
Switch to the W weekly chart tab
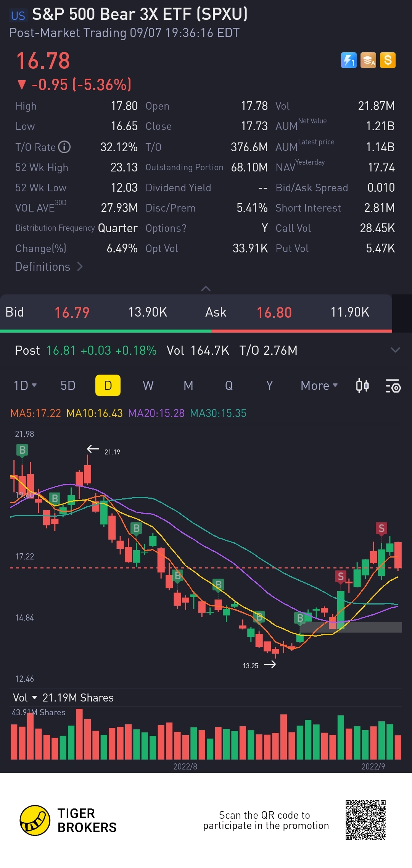(148, 385)
